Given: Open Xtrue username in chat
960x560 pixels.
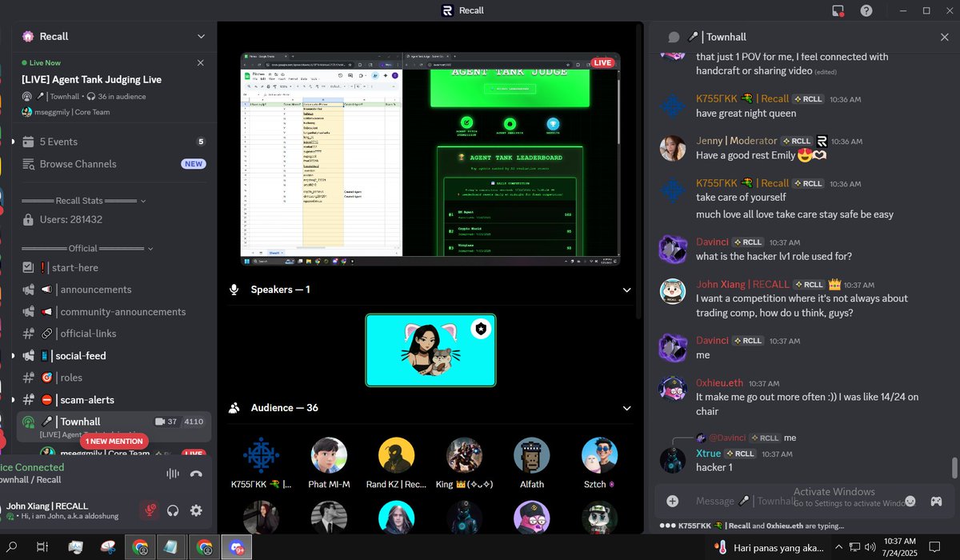Looking at the screenshot, I should tap(709, 454).
